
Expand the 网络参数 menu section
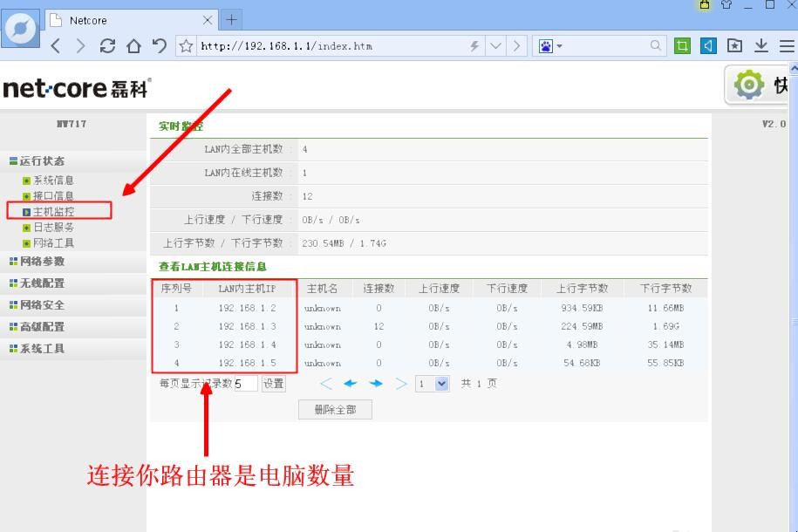(42, 262)
